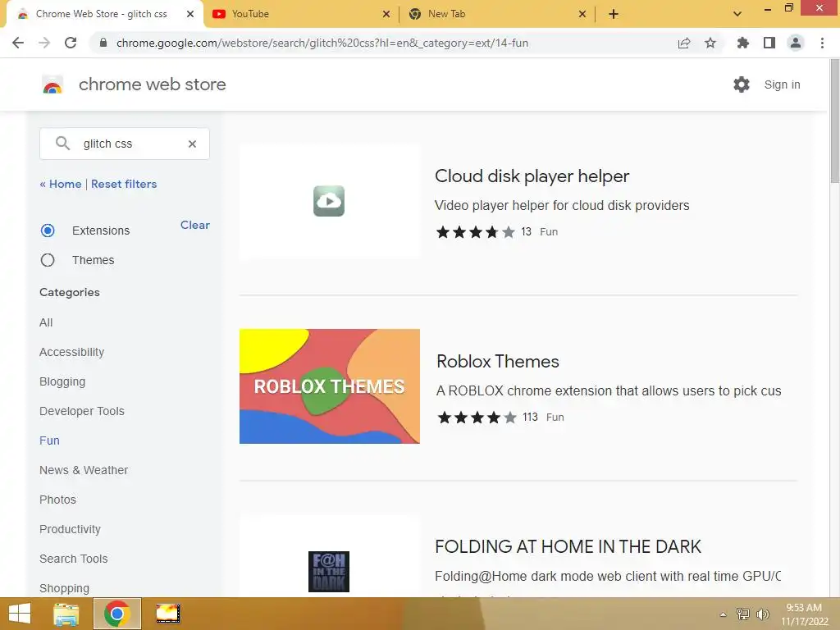Open a new browser tab
Viewport: 840px width, 630px height.
click(614, 14)
